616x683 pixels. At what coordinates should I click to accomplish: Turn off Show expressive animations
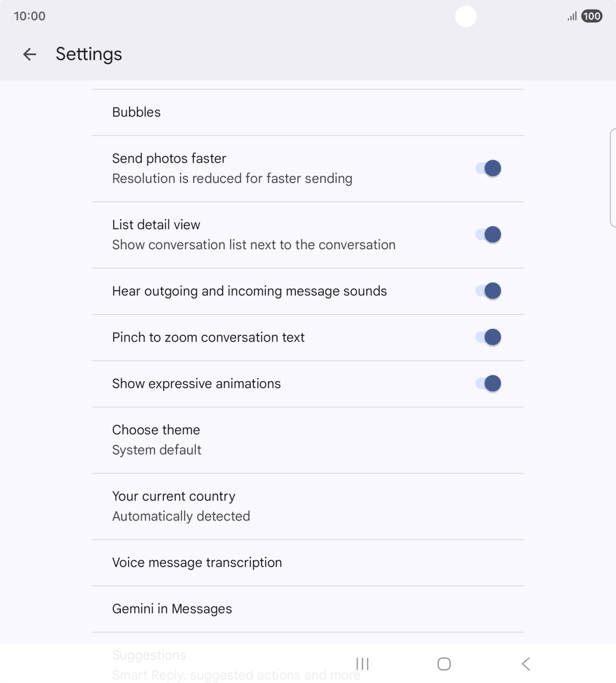[489, 383]
